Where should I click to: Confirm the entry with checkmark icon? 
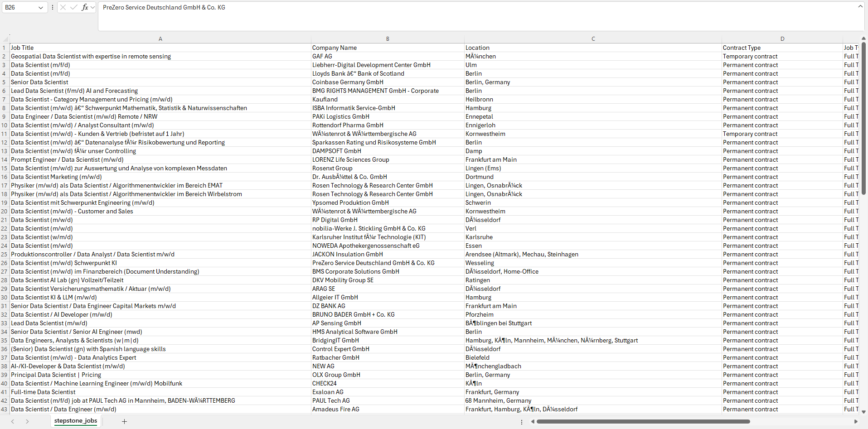(74, 7)
